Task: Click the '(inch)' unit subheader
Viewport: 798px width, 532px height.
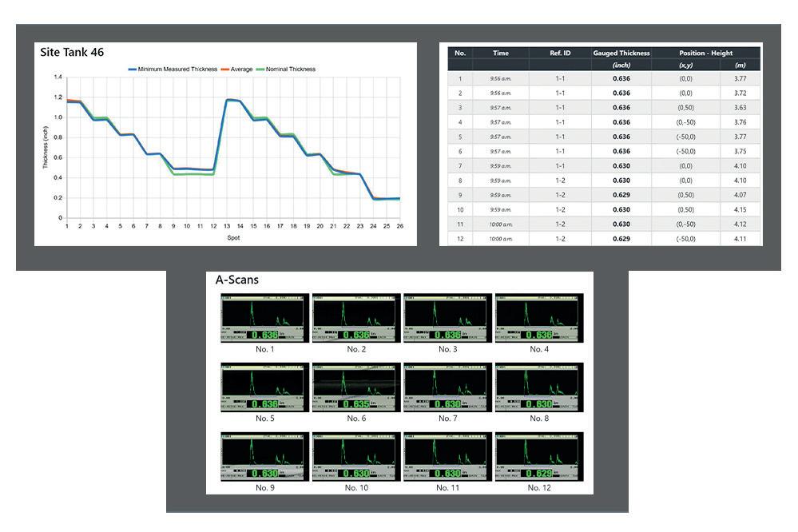Action: coord(621,66)
